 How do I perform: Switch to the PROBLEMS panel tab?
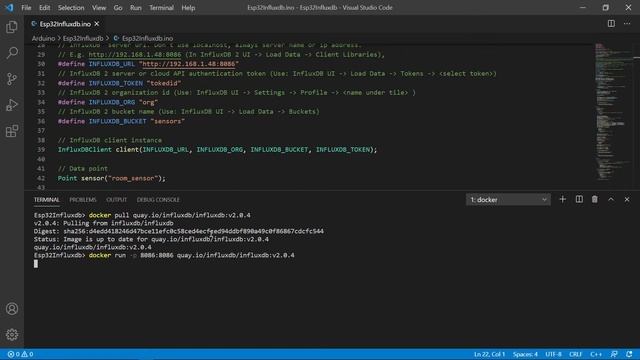point(83,200)
